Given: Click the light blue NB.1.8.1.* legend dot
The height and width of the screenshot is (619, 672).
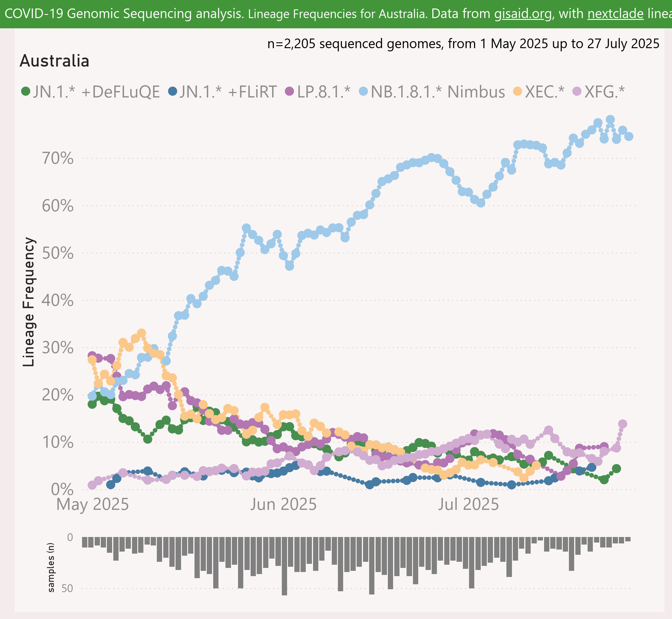Looking at the screenshot, I should coord(363,91).
